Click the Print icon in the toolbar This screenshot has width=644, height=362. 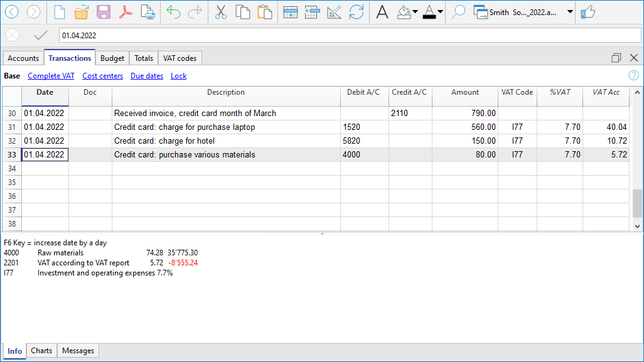pos(148,12)
